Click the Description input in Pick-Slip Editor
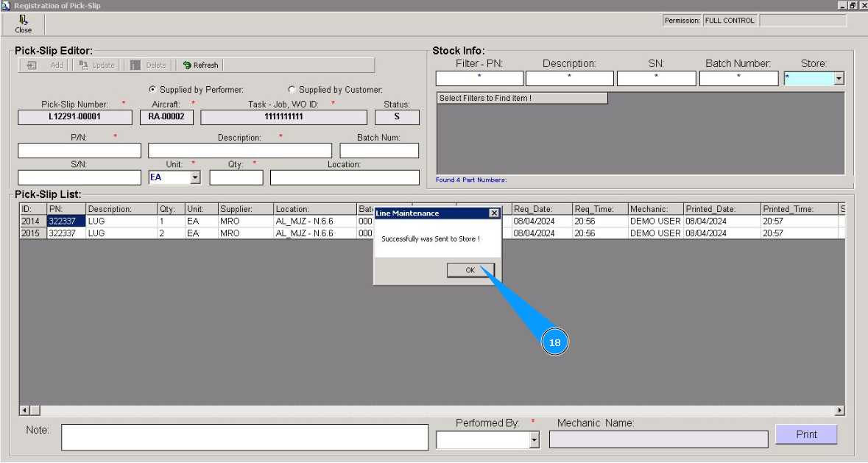 (240, 150)
